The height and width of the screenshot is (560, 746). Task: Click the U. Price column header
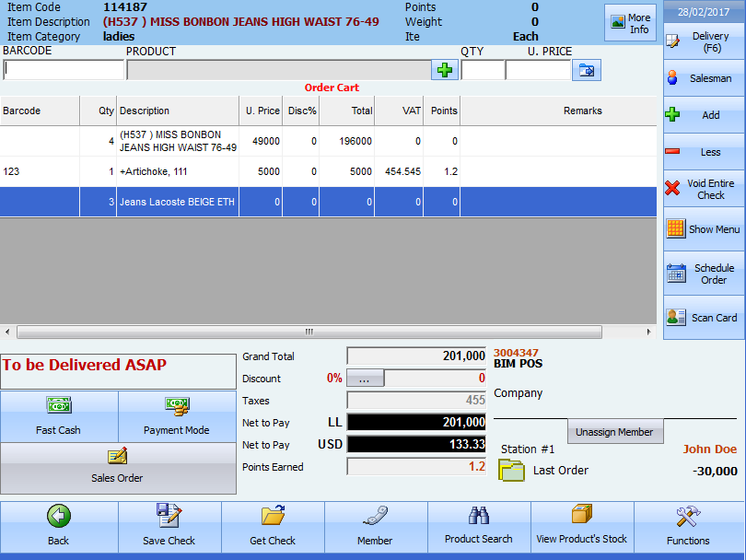[x=261, y=111]
